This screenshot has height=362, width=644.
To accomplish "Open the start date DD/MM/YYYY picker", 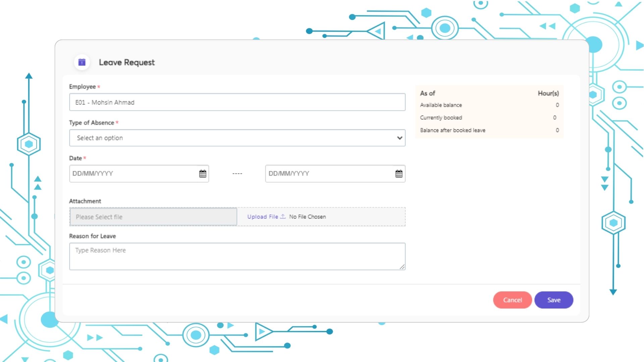I will coord(202,173).
